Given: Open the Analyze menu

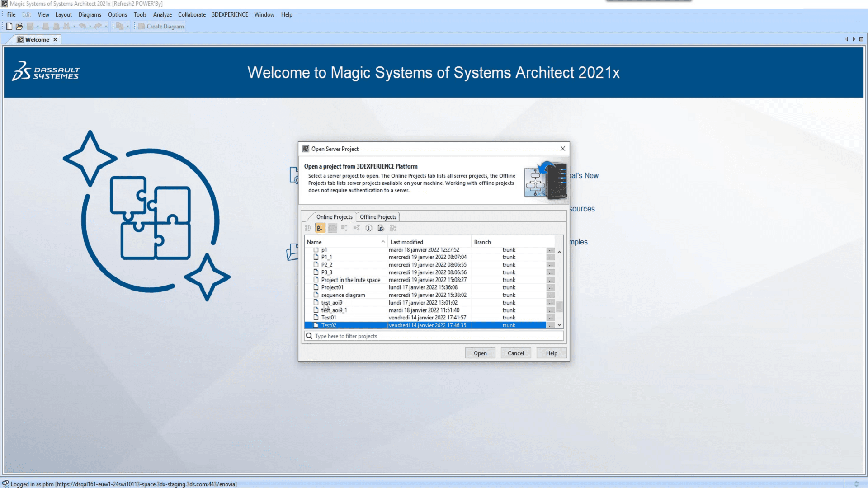Looking at the screenshot, I should tap(162, 14).
